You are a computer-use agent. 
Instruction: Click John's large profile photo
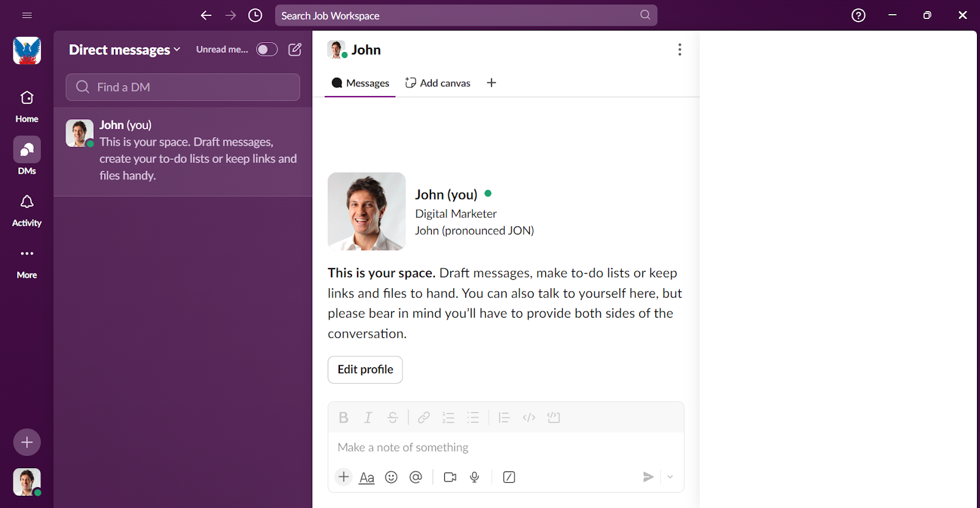(366, 211)
